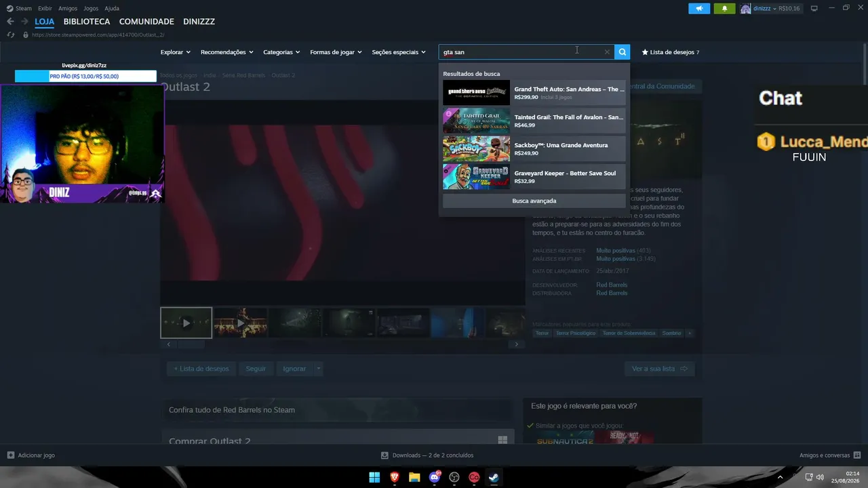Open the Exibir menu
The height and width of the screenshot is (488, 868).
pyautogui.click(x=45, y=8)
